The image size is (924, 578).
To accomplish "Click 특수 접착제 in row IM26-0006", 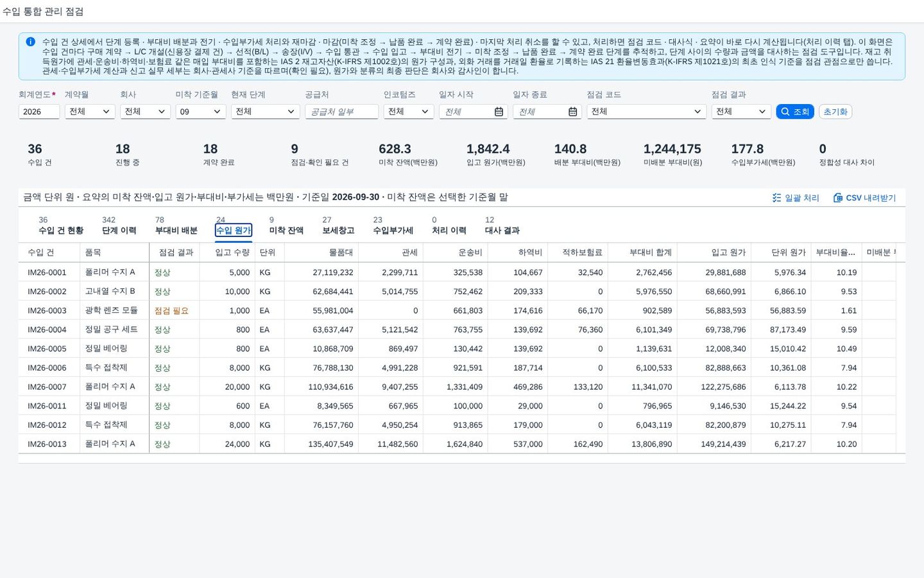I will pos(106,368).
